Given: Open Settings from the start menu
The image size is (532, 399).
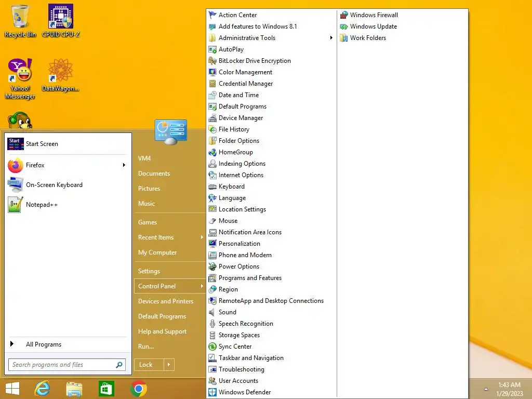Looking at the screenshot, I should click(149, 271).
